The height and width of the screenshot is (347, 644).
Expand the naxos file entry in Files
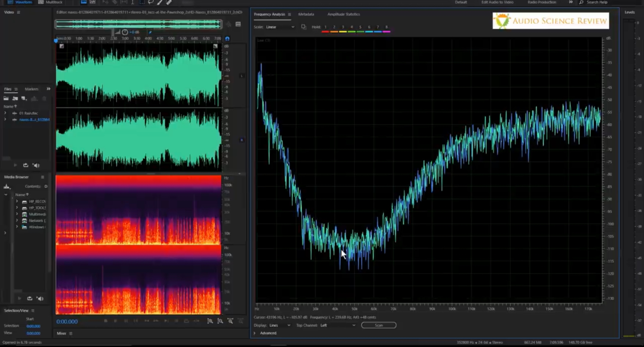pos(5,119)
